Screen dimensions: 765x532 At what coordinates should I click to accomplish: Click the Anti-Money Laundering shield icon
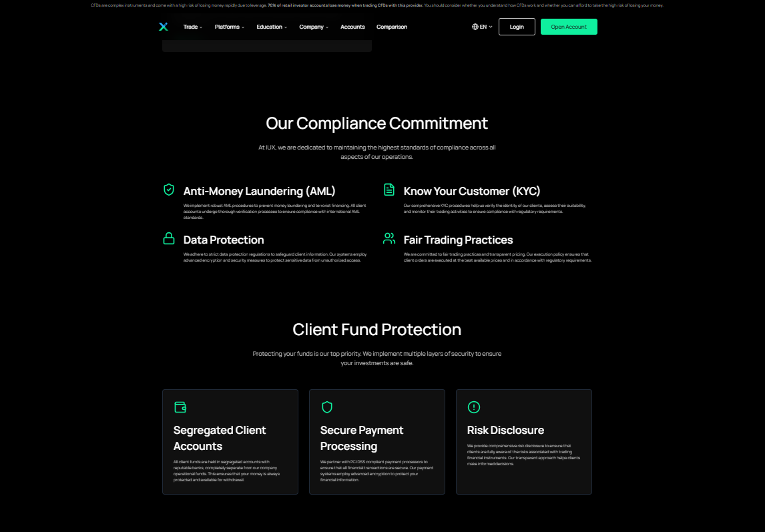(x=168, y=190)
